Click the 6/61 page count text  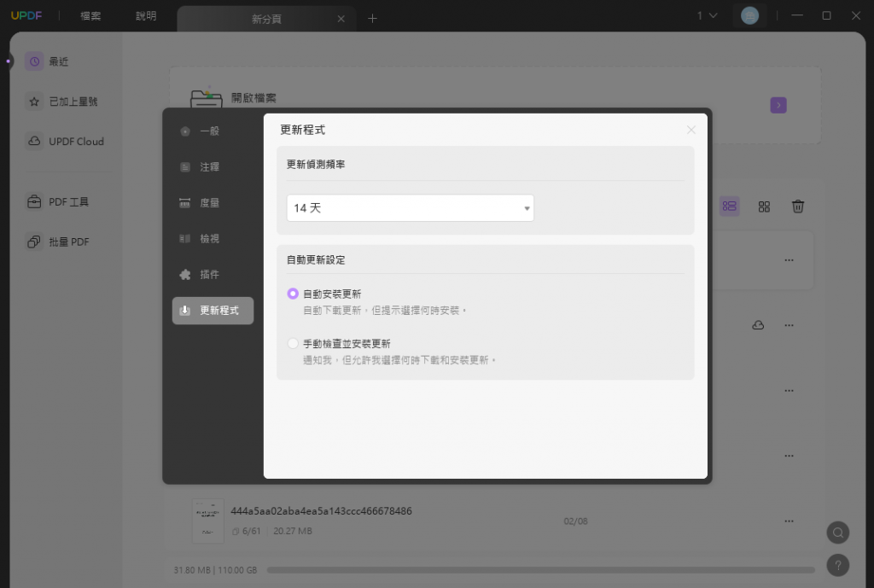point(251,531)
